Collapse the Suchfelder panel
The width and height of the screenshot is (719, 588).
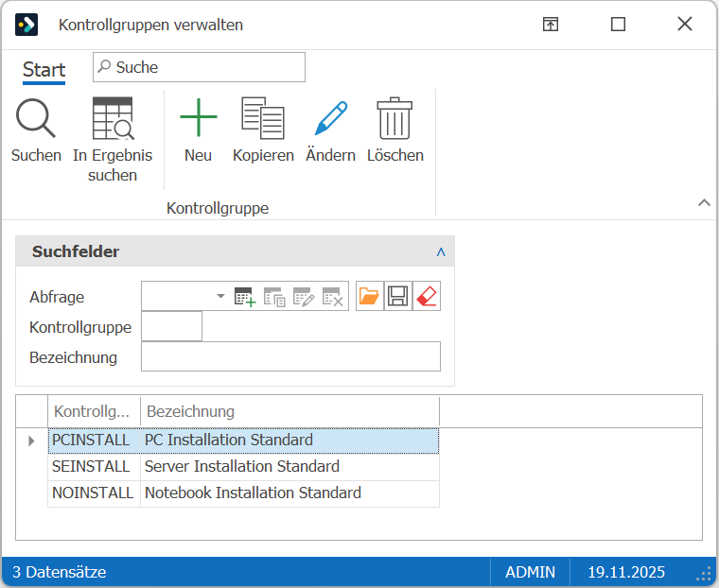click(x=441, y=251)
